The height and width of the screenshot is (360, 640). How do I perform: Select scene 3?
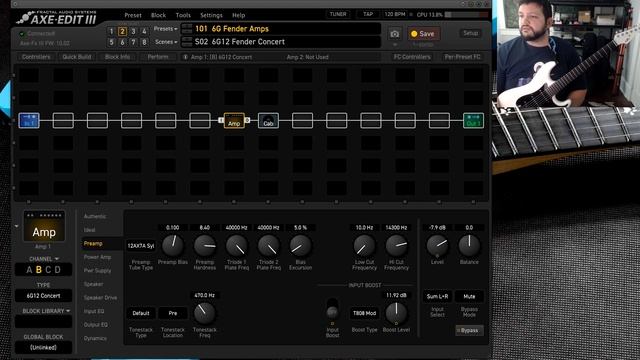[x=133, y=31]
